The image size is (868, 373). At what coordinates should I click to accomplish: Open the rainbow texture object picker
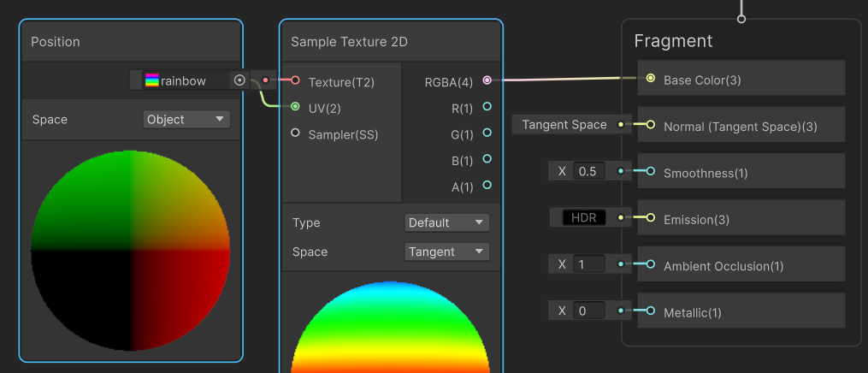(239, 80)
